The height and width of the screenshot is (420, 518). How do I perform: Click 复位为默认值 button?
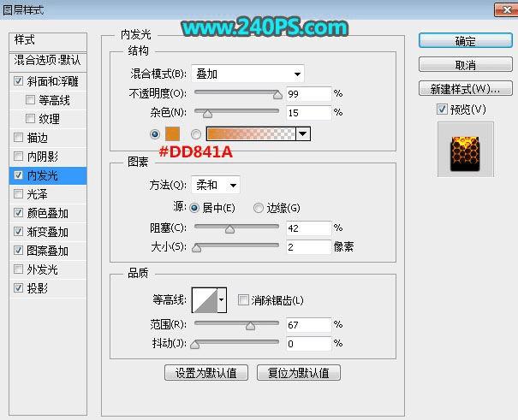299,373
